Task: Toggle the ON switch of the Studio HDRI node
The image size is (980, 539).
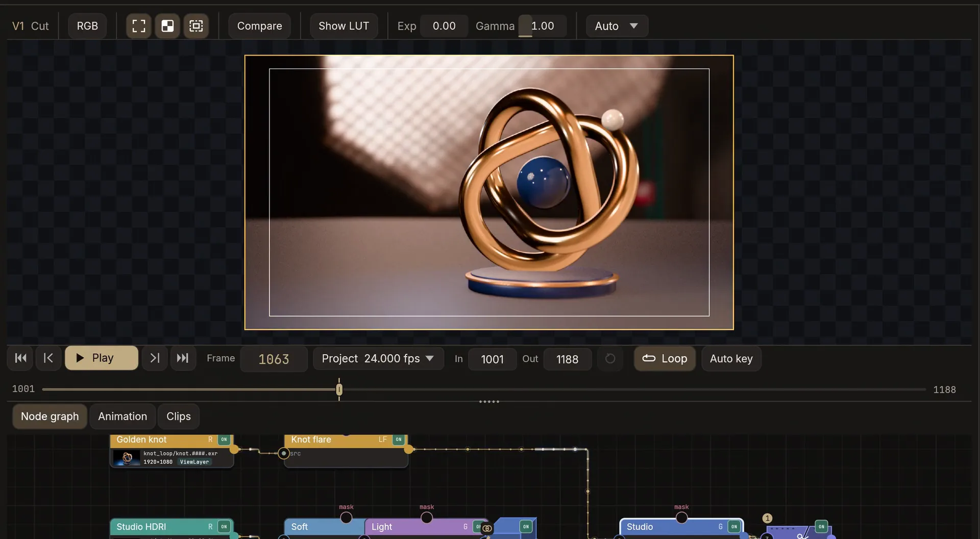Action: pos(224,527)
